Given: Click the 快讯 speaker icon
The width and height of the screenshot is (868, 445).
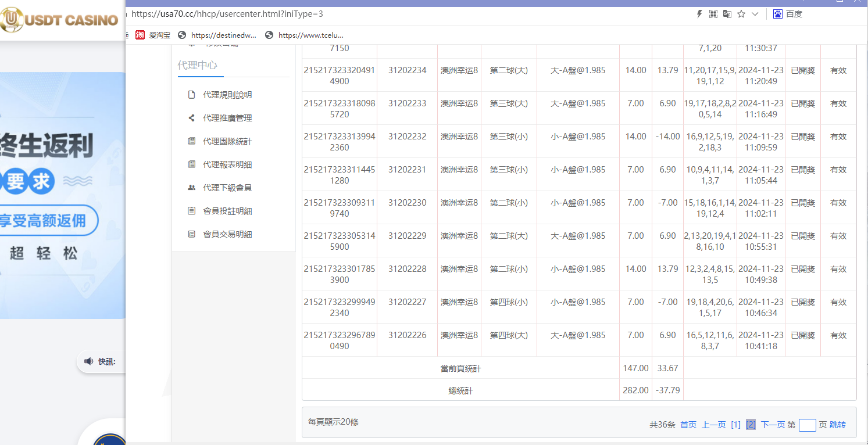Looking at the screenshot, I should (89, 361).
